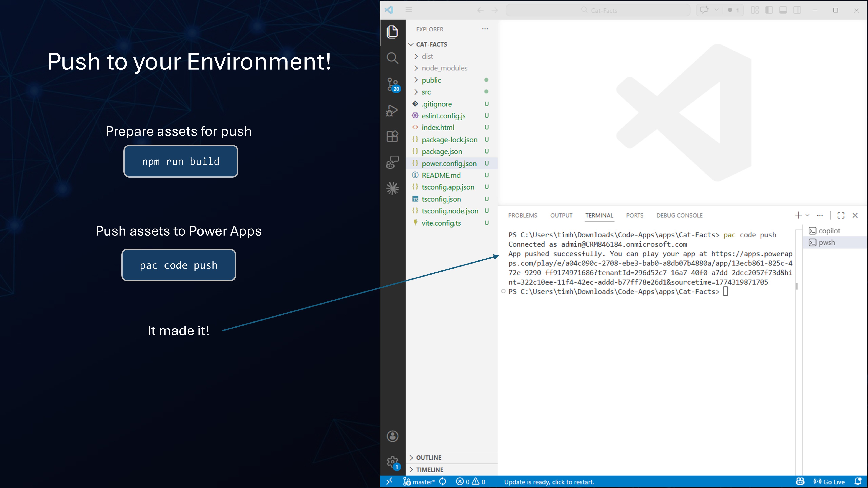Expand the dist folder
Image resolution: width=868 pixels, height=488 pixels.
click(x=452, y=56)
